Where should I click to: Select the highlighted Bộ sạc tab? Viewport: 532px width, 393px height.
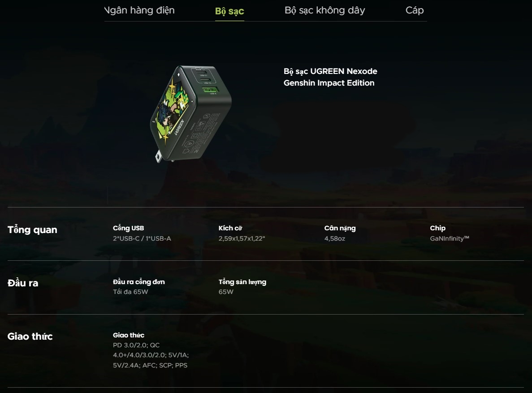tap(229, 11)
